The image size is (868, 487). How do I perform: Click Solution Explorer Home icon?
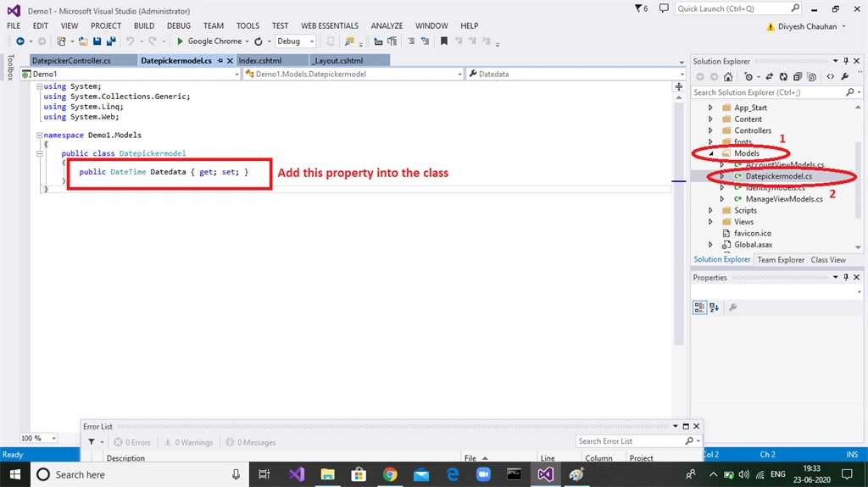pyautogui.click(x=728, y=77)
